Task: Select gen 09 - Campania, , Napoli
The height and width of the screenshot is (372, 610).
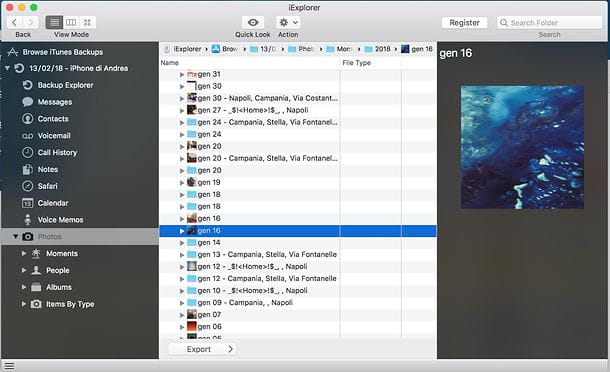Action: point(245,303)
